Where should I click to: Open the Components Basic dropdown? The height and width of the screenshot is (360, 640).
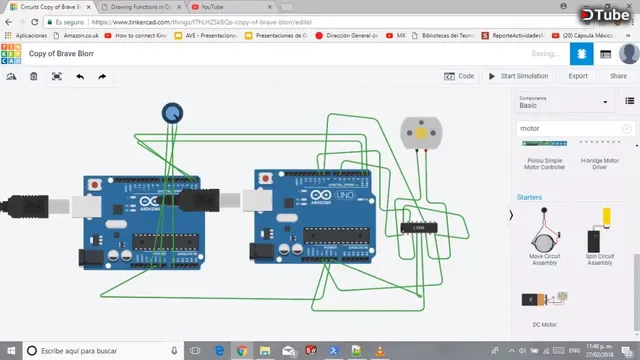[x=563, y=102]
